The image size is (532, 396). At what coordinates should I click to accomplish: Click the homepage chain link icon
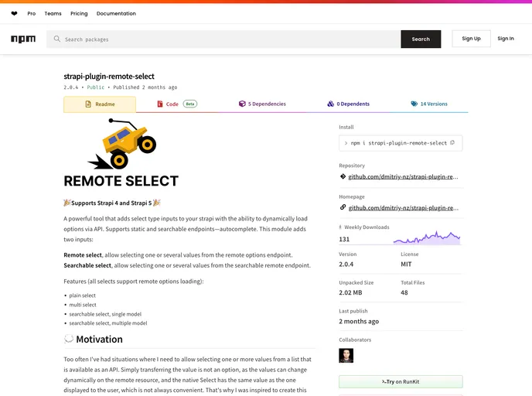click(343, 207)
